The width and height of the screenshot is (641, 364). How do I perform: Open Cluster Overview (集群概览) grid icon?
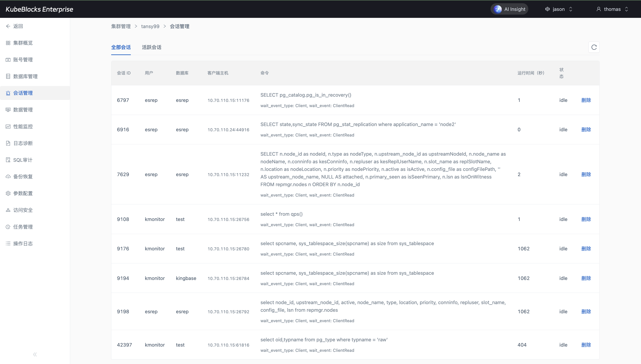8,43
